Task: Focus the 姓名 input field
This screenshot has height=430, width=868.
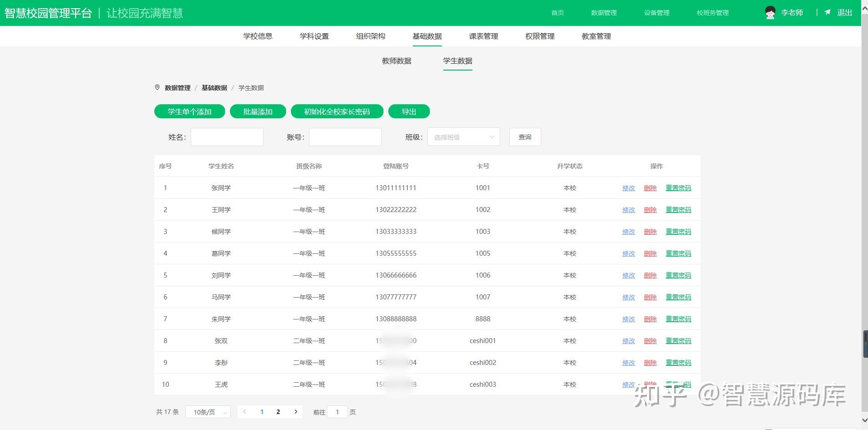Action: click(227, 137)
